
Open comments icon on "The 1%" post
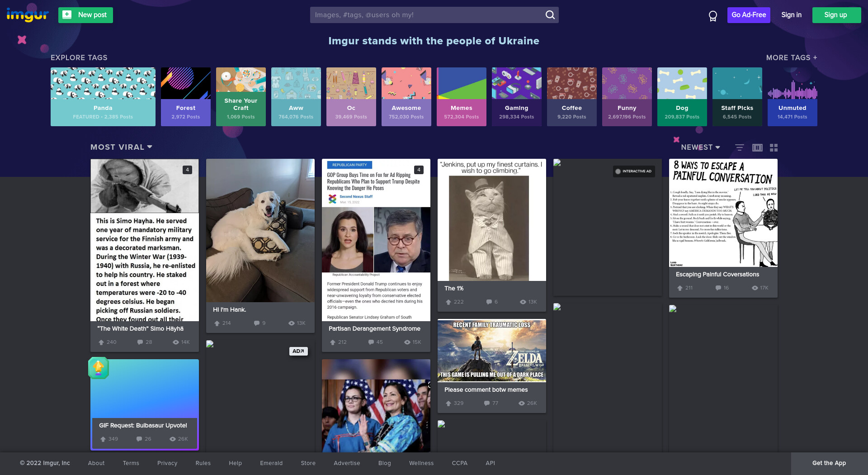pos(489,302)
